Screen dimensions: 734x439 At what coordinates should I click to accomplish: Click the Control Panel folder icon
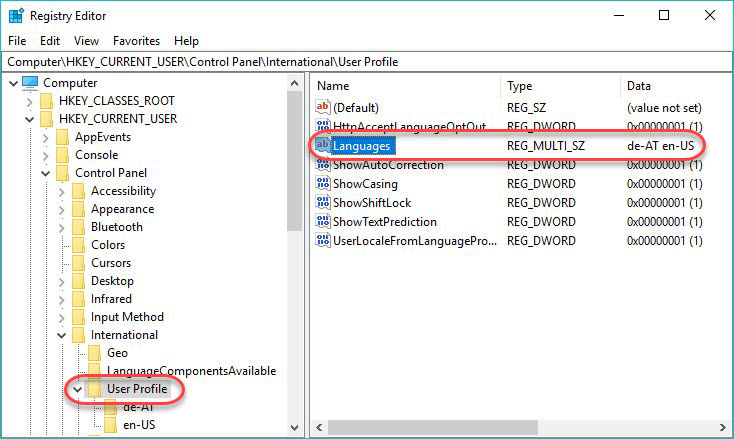pos(63,173)
